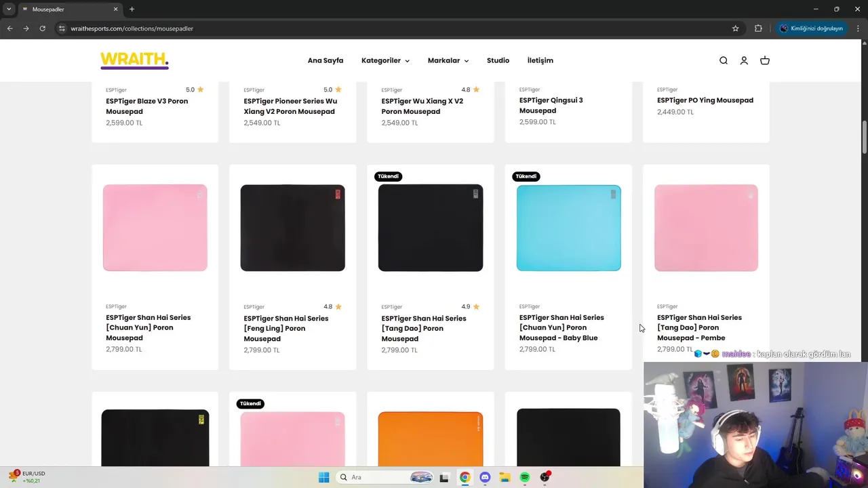Open Spotify from the taskbar
868x488 pixels.
pyautogui.click(x=525, y=477)
